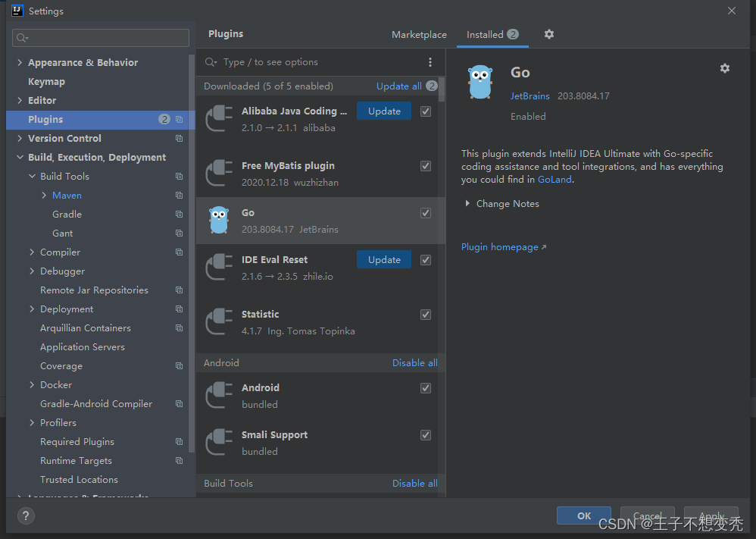756x539 pixels.
Task: Click the large Go gopher logo in details
Action: pyautogui.click(x=480, y=82)
